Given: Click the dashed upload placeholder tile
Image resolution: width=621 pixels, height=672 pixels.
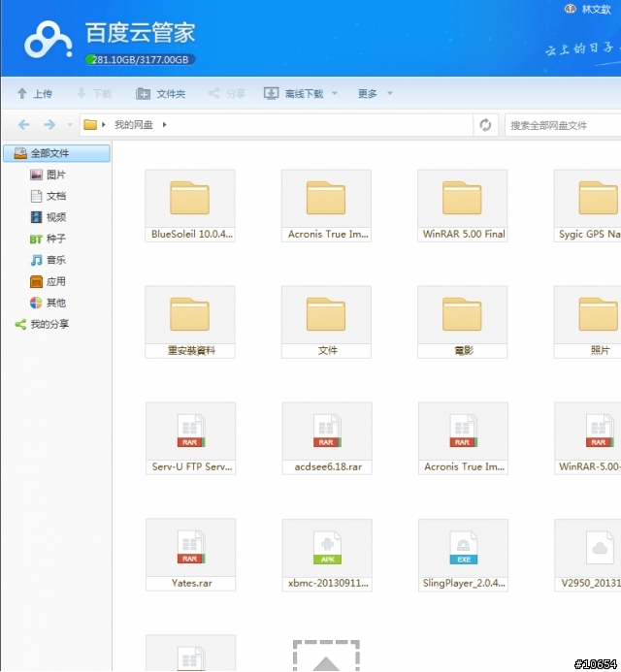Looking at the screenshot, I should click(326, 656).
